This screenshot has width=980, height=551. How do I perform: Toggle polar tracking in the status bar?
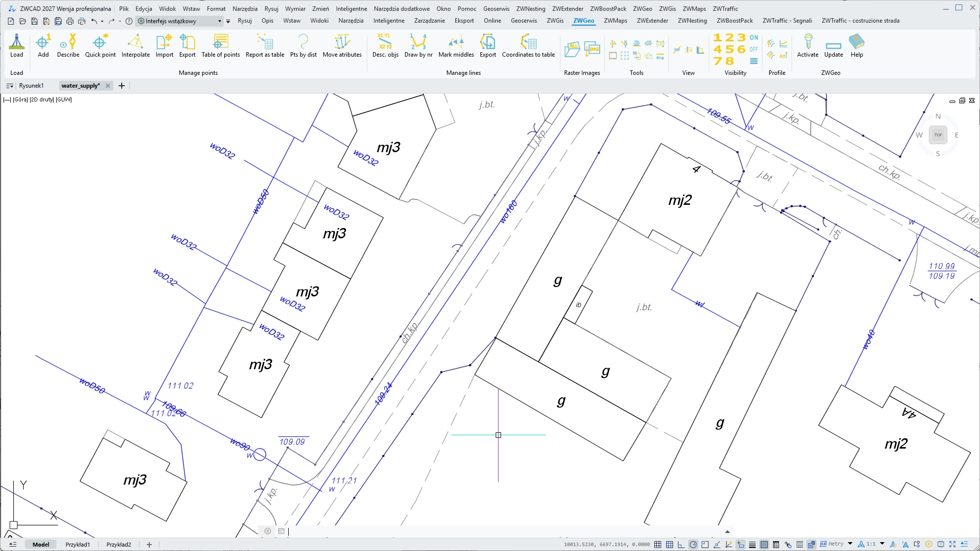point(693,545)
